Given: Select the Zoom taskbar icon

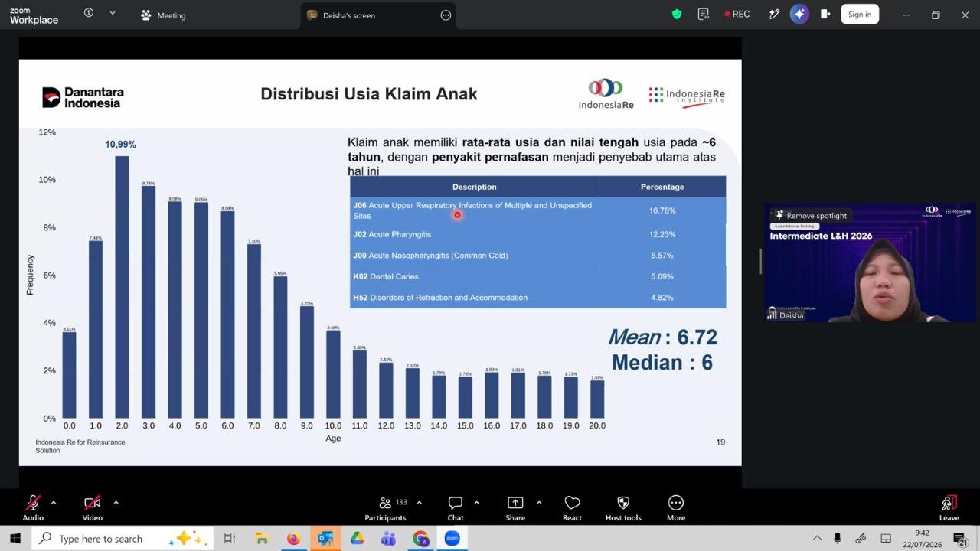Looking at the screenshot, I should coord(452,539).
